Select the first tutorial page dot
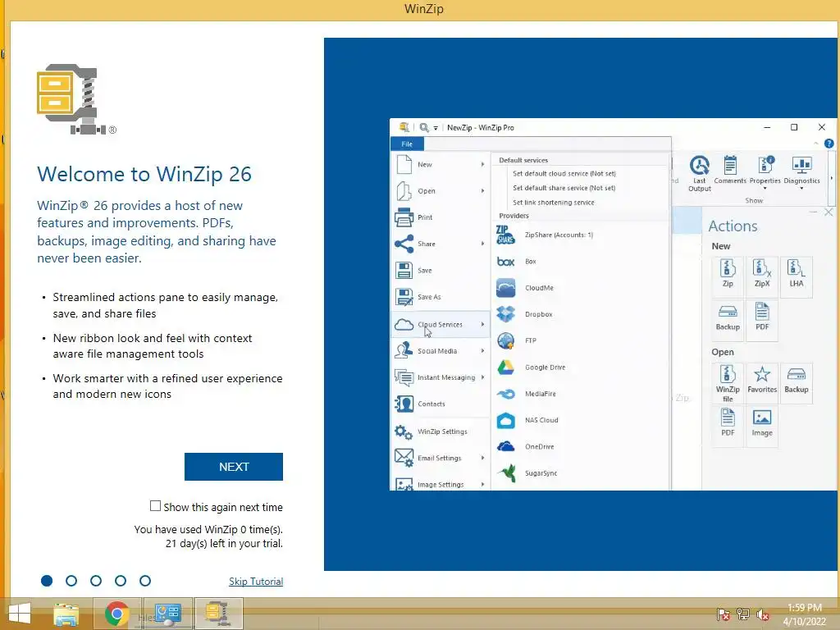 coord(47,581)
